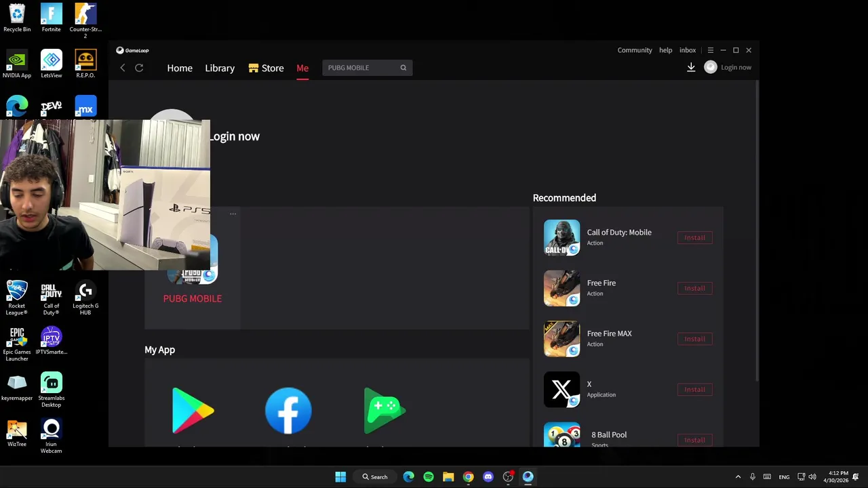The width and height of the screenshot is (868, 488).
Task: Open Google Chrome from the taskbar
Action: [x=468, y=476]
